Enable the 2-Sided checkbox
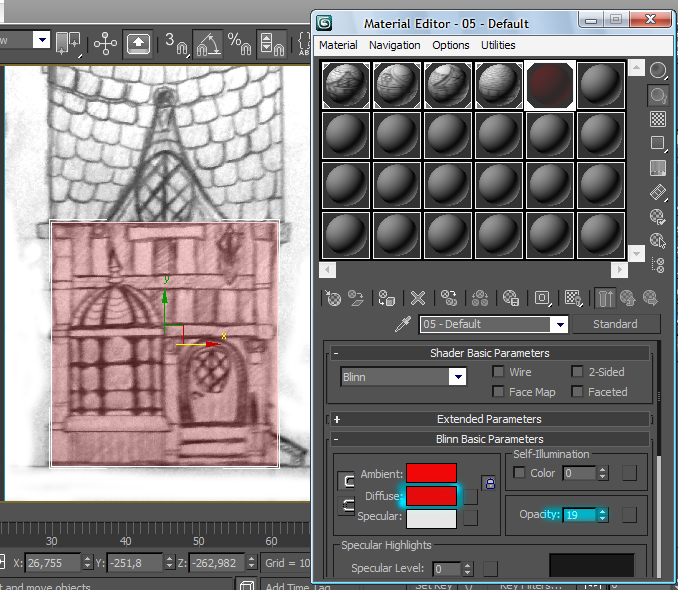The height and width of the screenshot is (590, 678). click(577, 372)
